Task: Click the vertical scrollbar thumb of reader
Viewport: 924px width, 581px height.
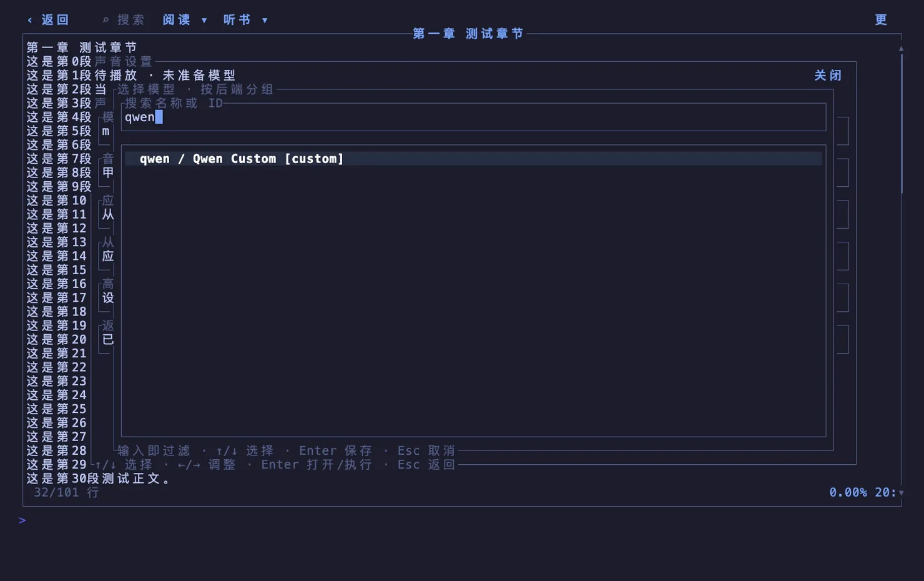Action: 901,124
